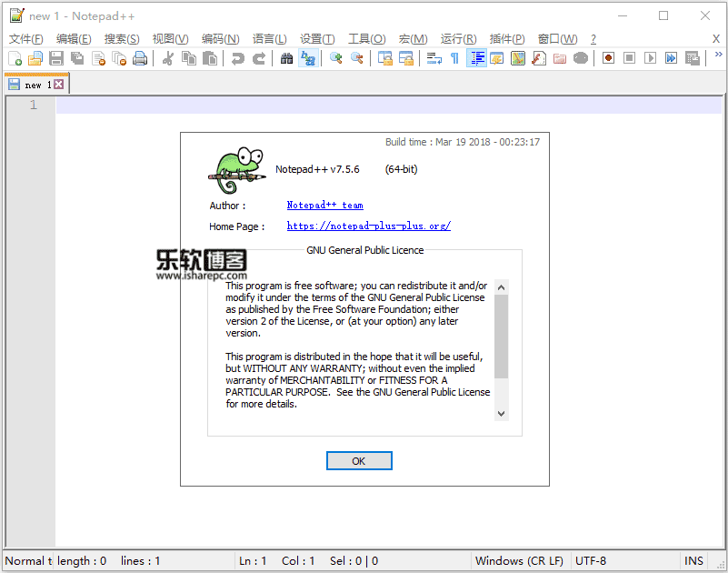The width and height of the screenshot is (728, 573).
Task: Close the document using menu bar X
Action: coord(716,39)
